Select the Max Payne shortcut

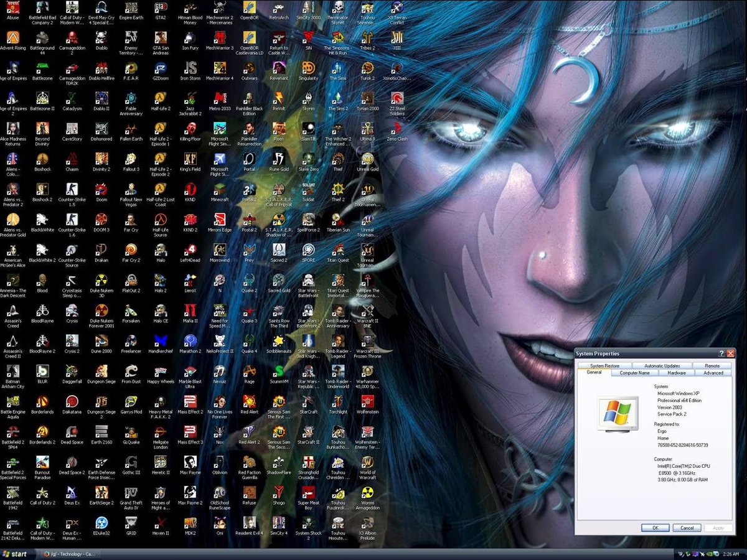pyautogui.click(x=190, y=466)
